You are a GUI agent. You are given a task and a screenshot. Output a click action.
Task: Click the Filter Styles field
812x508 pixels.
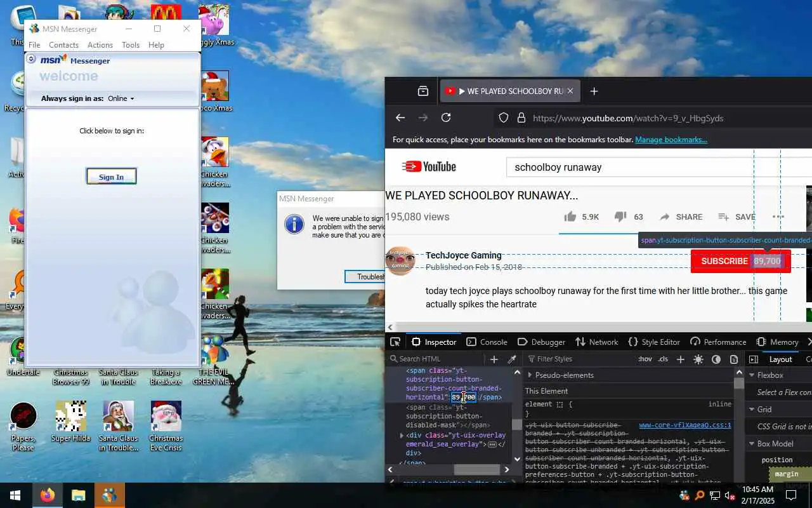pos(579,359)
